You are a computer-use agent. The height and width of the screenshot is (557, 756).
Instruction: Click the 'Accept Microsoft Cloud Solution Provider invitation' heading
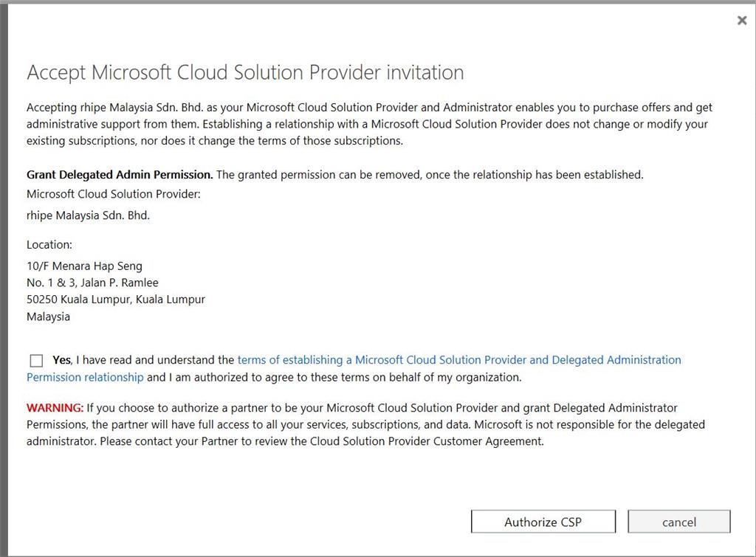pos(245,72)
